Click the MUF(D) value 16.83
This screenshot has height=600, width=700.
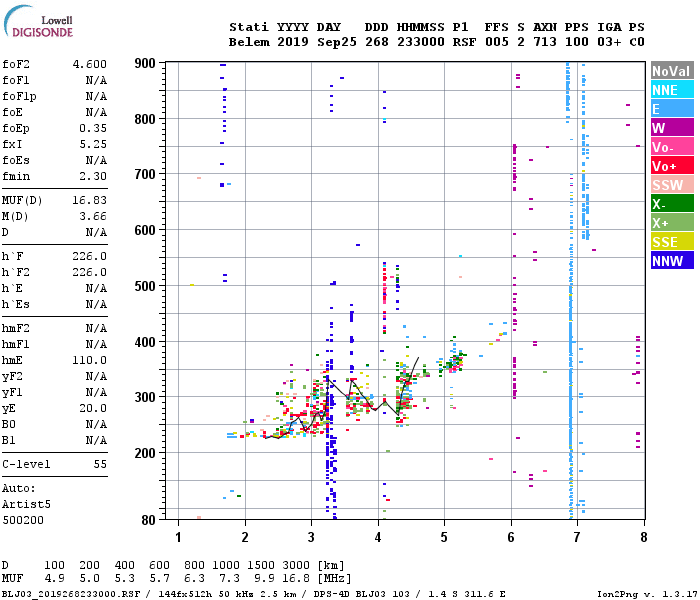tap(90, 200)
